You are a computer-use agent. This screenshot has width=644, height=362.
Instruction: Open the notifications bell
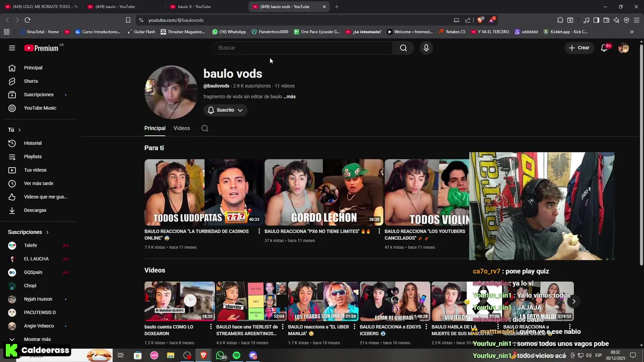click(x=604, y=48)
